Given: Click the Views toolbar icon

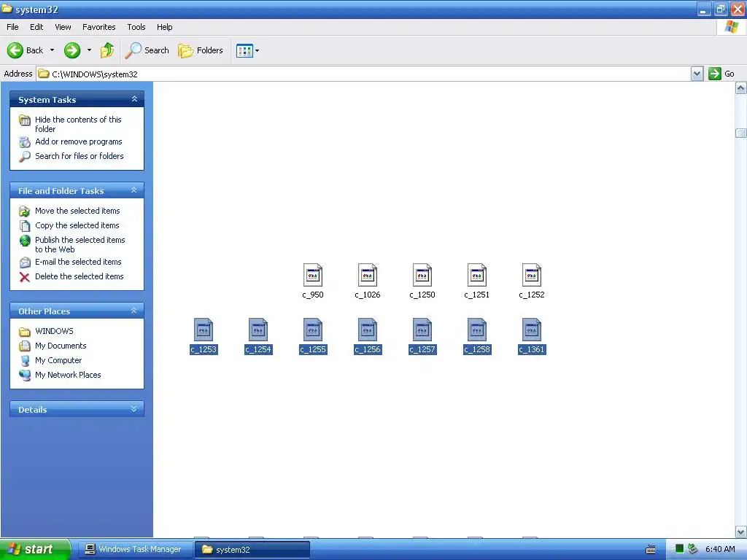Looking at the screenshot, I should pyautogui.click(x=244, y=50).
